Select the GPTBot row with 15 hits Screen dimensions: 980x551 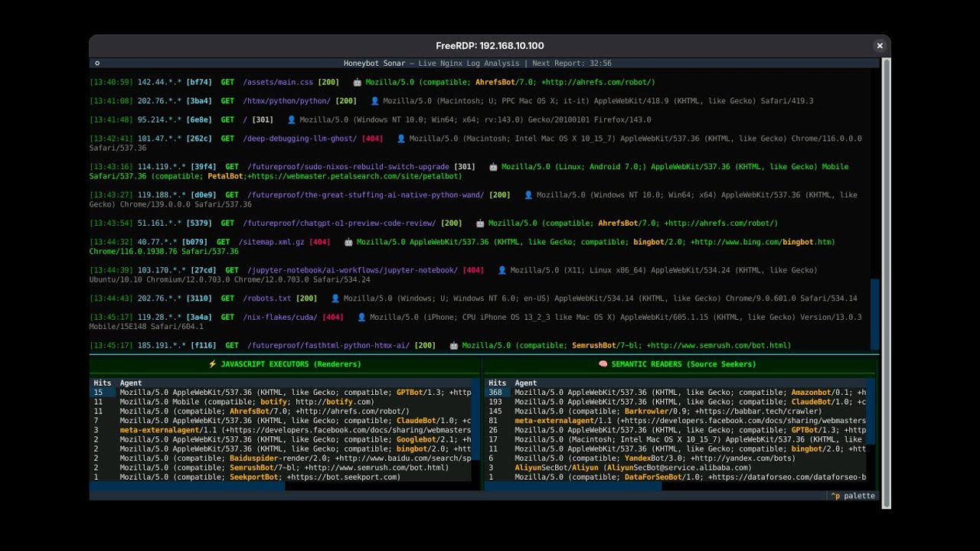pos(281,393)
